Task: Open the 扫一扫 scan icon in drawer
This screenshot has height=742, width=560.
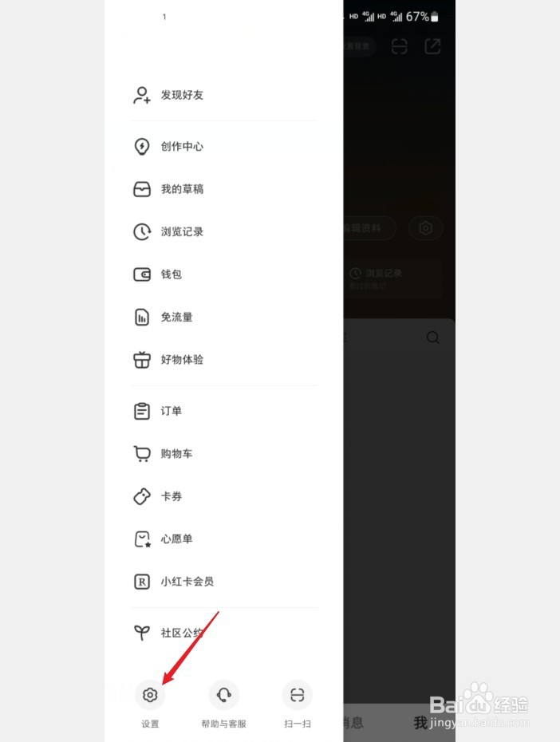Action: click(x=297, y=695)
